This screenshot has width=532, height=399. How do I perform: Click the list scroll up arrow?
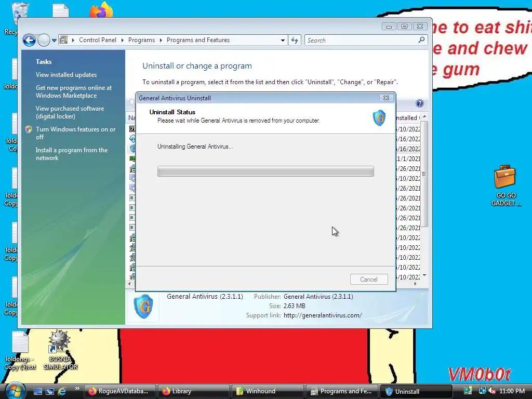coord(424,117)
